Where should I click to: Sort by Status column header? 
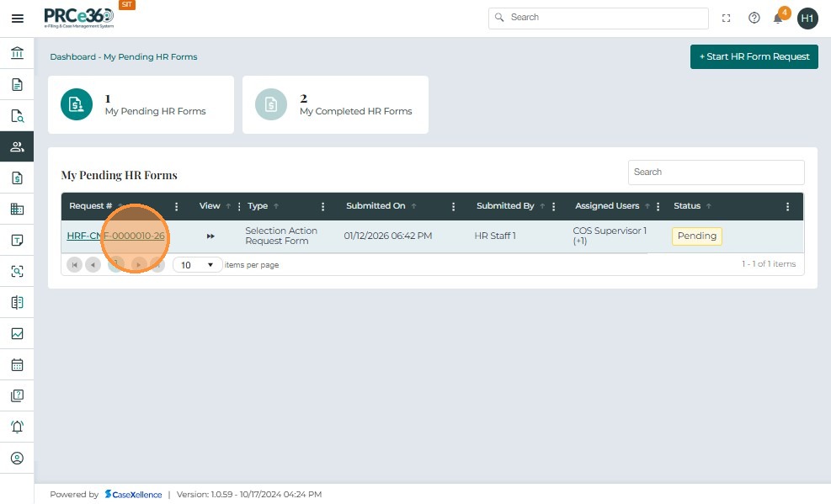(687, 206)
